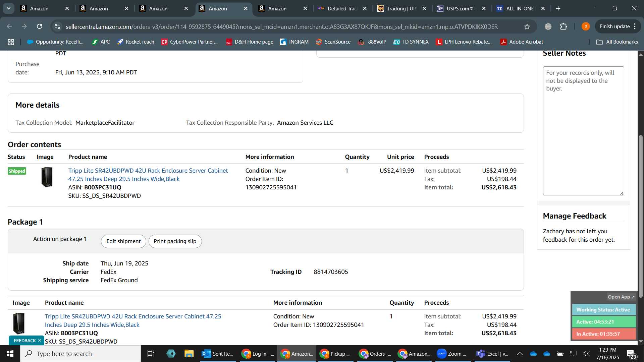This screenshot has width=644, height=362.
Task: Click Open App in the tracker widget
Action: [621, 297]
